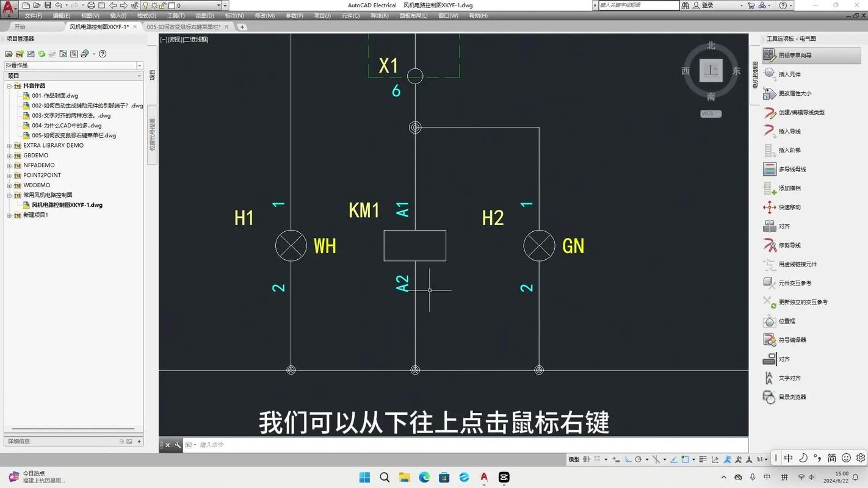Toggle object snap square icon in status bar
The width and height of the screenshot is (868, 488).
tap(685, 459)
